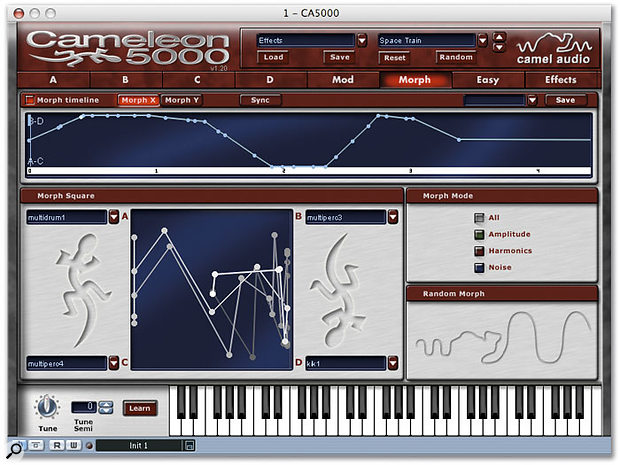Click the gecko icon beside voice B
620x465 pixels.
(x=337, y=291)
